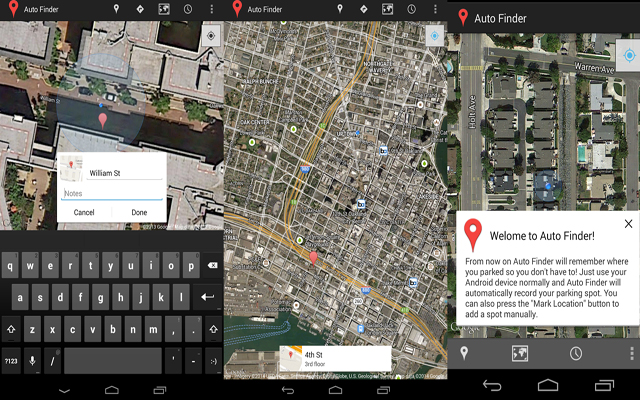The height and width of the screenshot is (400, 640).
Task: Tap recent apps button in left screen navigation bar
Action: (160, 390)
